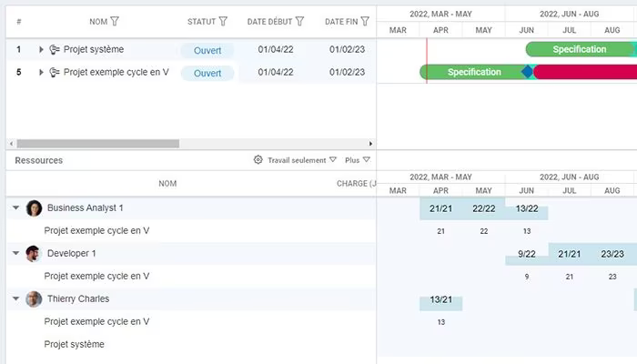Open the Plus dropdown menu

pos(358,160)
